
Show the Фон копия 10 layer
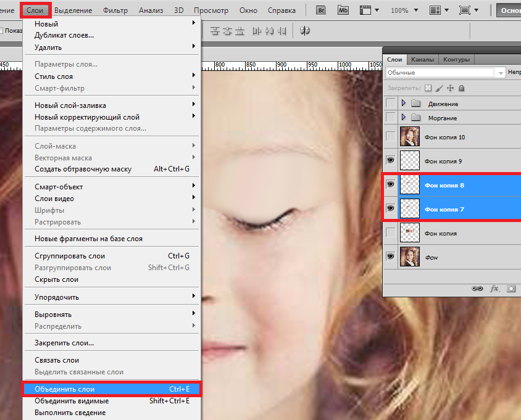390,136
